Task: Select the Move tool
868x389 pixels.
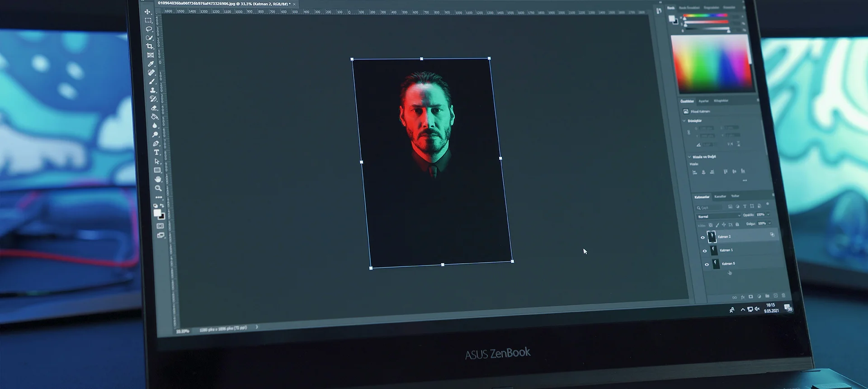Action: click(147, 12)
